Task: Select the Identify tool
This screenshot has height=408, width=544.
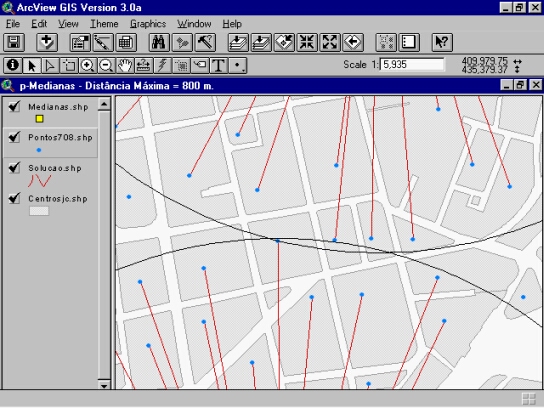Action: point(13,65)
